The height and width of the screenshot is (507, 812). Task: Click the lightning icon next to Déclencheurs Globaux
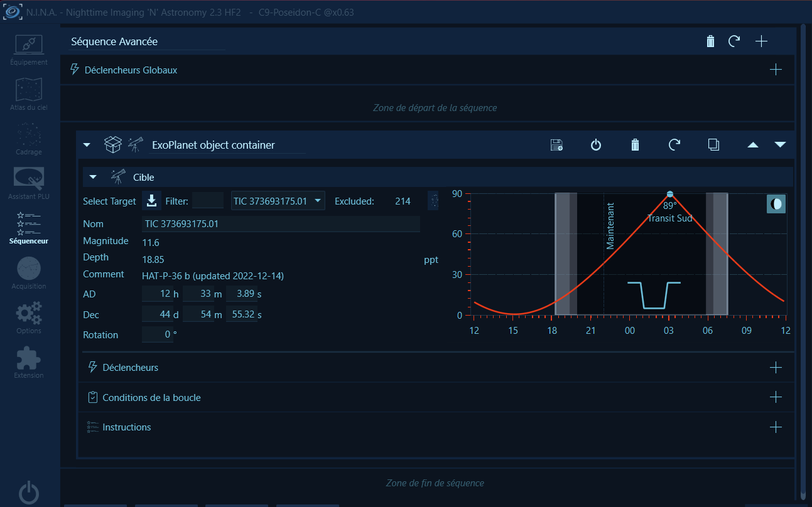pyautogui.click(x=75, y=70)
